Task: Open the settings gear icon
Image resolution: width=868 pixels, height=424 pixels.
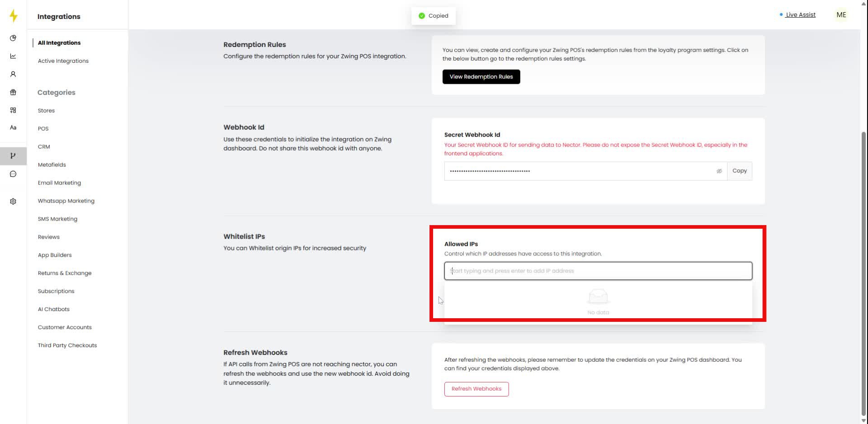Action: pyautogui.click(x=13, y=201)
